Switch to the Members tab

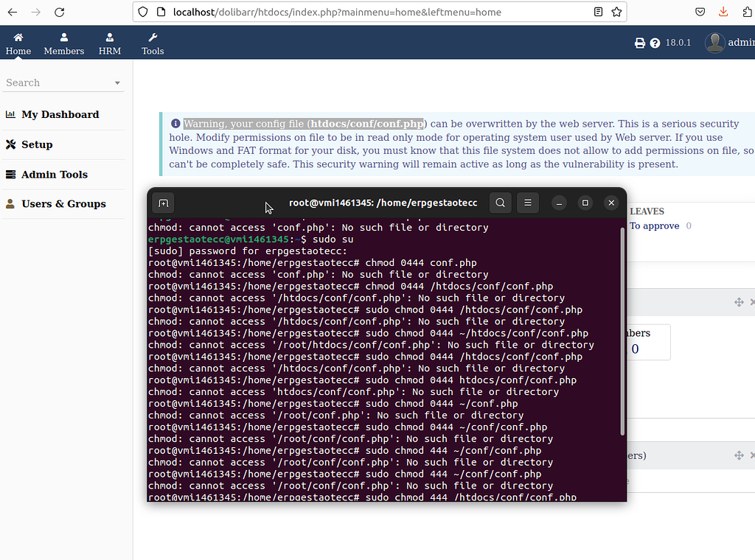[x=63, y=51]
